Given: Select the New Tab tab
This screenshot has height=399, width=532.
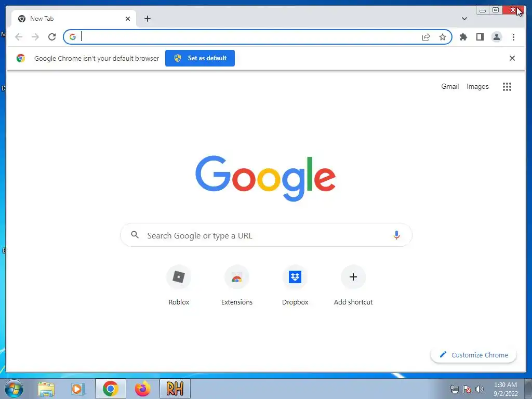Looking at the screenshot, I should click(x=74, y=19).
